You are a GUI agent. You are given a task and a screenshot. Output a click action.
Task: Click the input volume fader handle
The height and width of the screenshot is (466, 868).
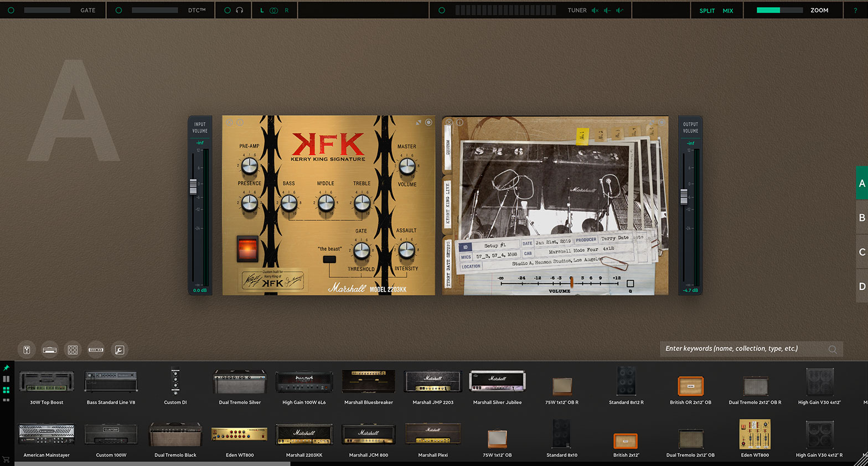point(193,187)
